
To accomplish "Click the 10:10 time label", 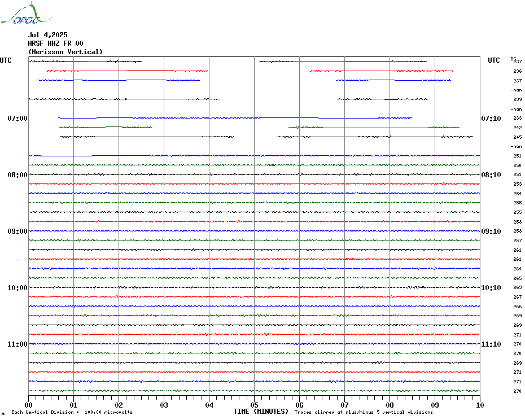I will 491,288.
